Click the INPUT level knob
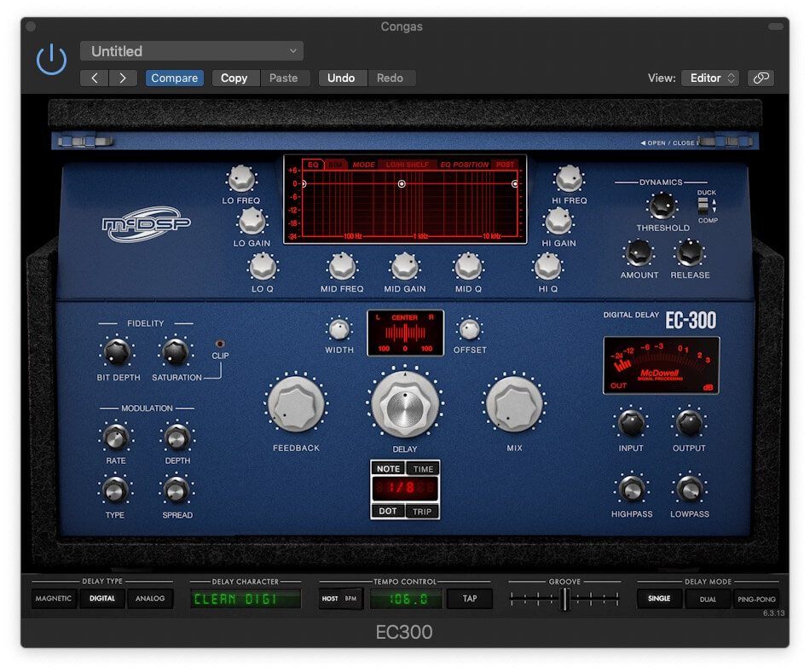 (x=631, y=423)
